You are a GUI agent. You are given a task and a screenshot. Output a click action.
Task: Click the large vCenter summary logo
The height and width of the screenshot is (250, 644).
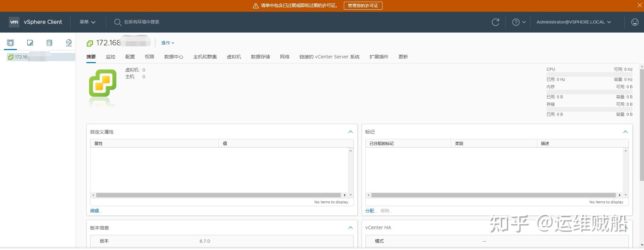click(103, 83)
